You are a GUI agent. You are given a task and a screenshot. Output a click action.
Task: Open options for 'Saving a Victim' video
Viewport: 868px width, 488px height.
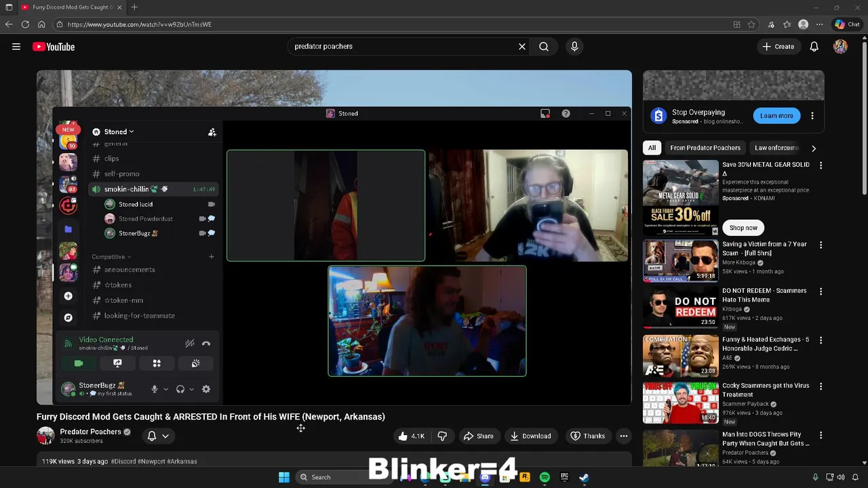coord(821,245)
